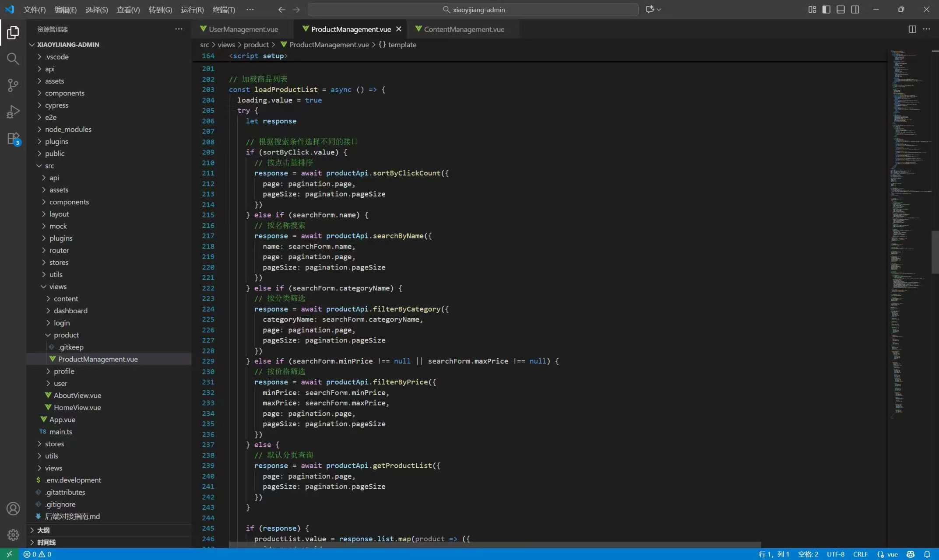Image resolution: width=939 pixels, height=560 pixels.
Task: Open the 终端(T) menu
Action: (223, 10)
